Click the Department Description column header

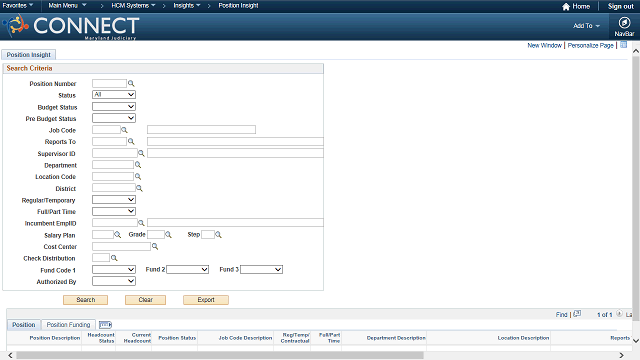point(396,338)
